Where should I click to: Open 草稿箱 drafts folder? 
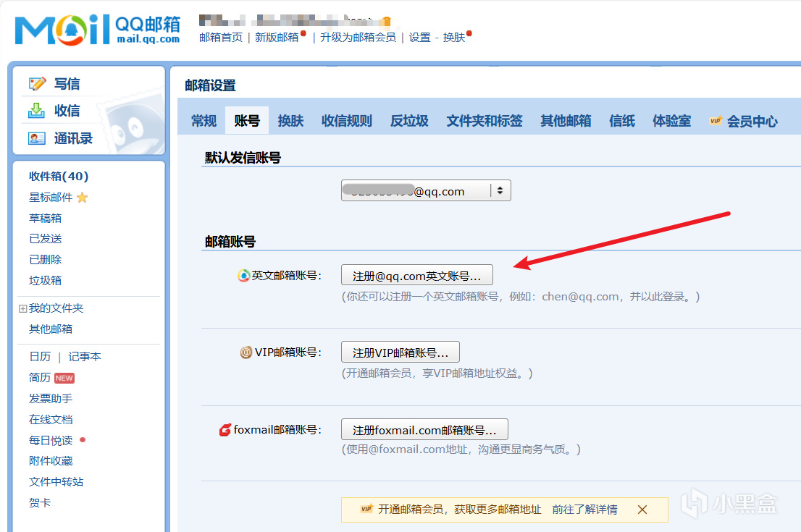[x=46, y=219]
